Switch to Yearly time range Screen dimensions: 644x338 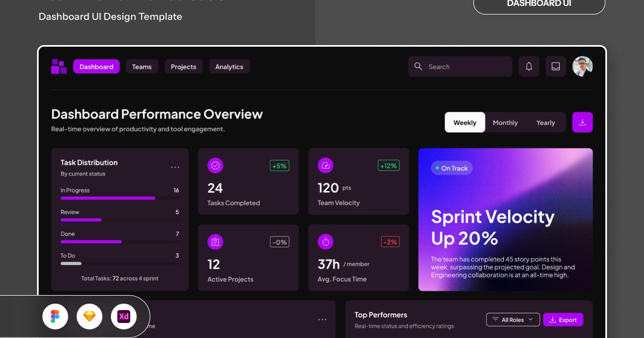pos(545,122)
